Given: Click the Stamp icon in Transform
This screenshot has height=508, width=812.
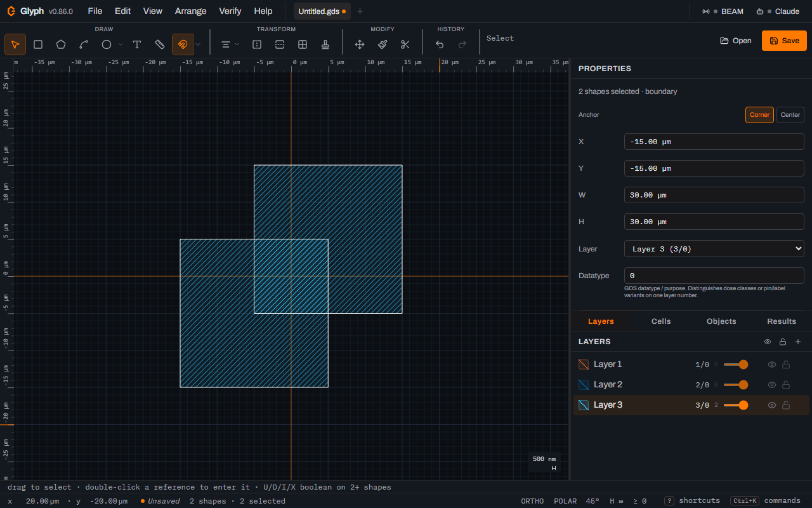Looking at the screenshot, I should point(325,44).
